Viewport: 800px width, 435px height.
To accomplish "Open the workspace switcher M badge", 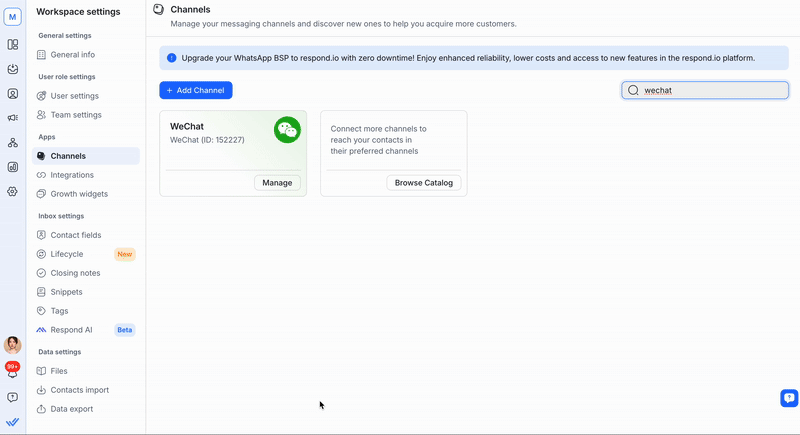I will pyautogui.click(x=13, y=17).
